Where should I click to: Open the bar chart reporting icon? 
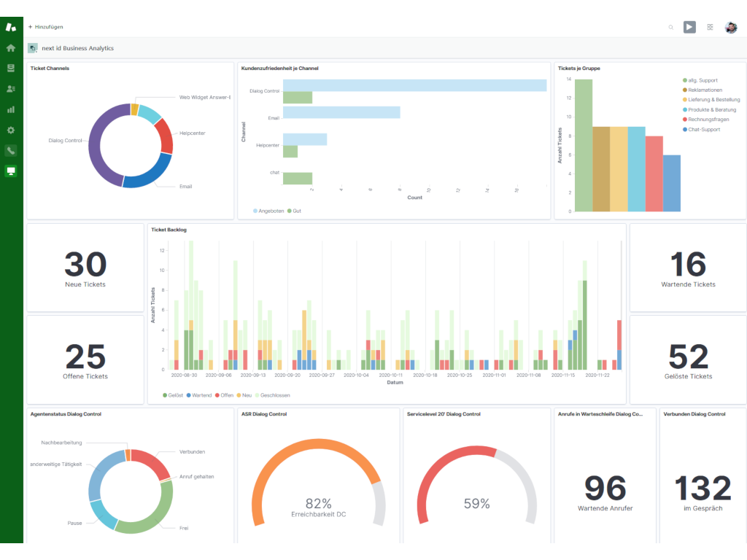click(11, 109)
